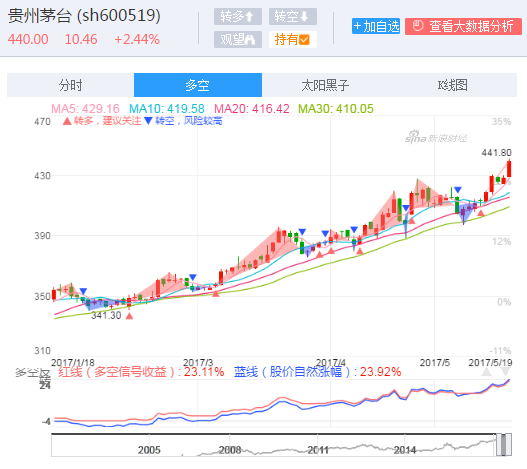Click the 341.30 low price label
This screenshot has width=527, height=469.
tap(106, 316)
